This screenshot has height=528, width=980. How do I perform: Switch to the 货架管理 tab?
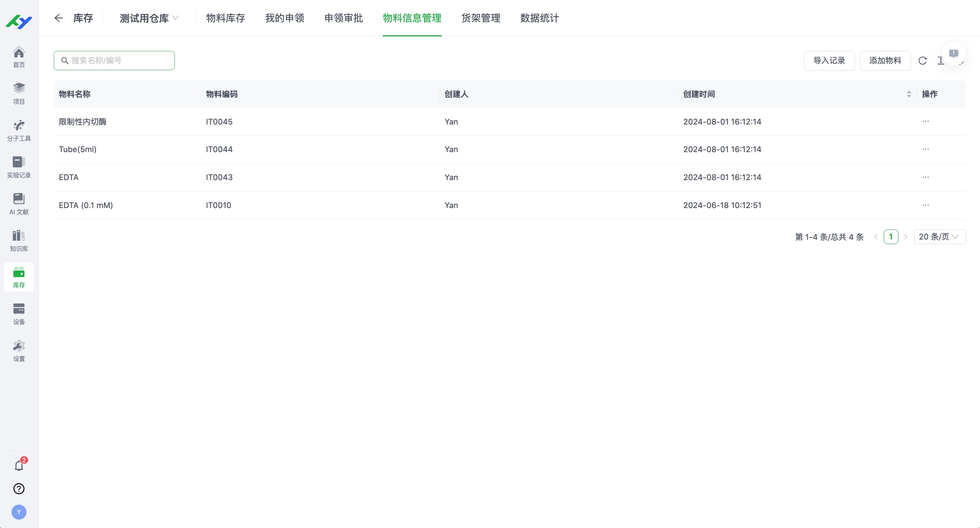tap(480, 18)
